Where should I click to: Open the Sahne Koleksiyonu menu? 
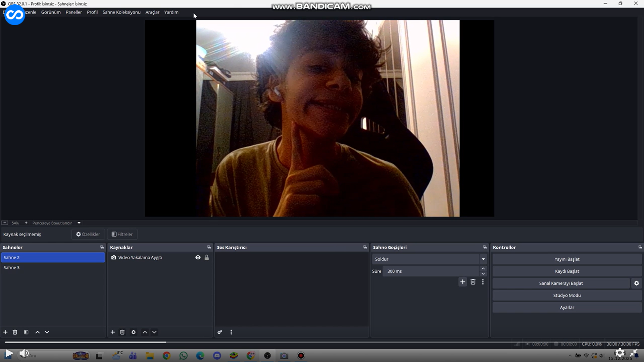[x=121, y=12]
